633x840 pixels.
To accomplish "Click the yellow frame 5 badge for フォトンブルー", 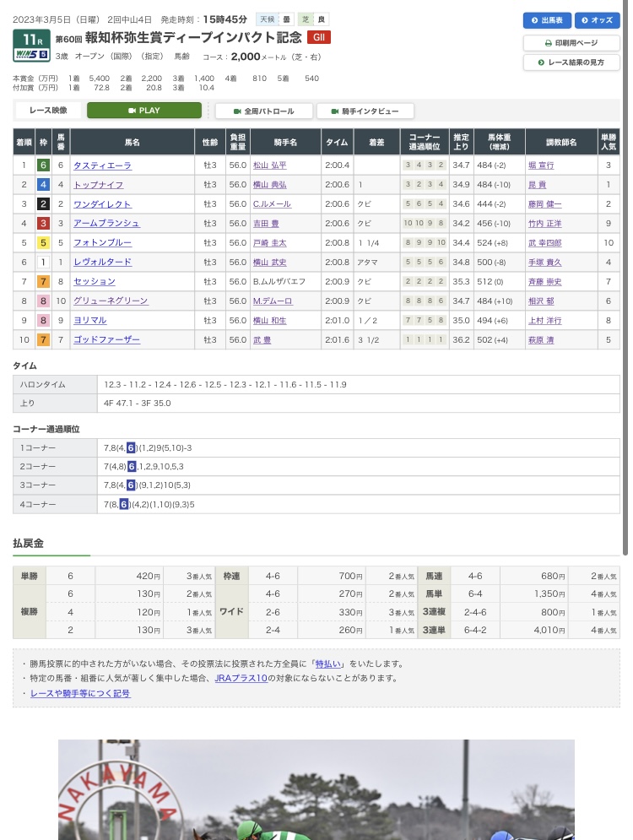I will click(x=43, y=242).
